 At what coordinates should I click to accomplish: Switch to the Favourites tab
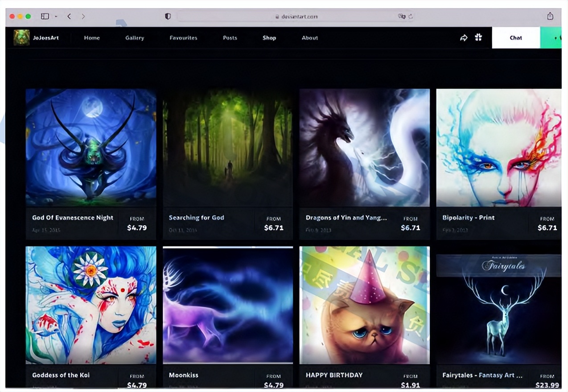click(183, 38)
